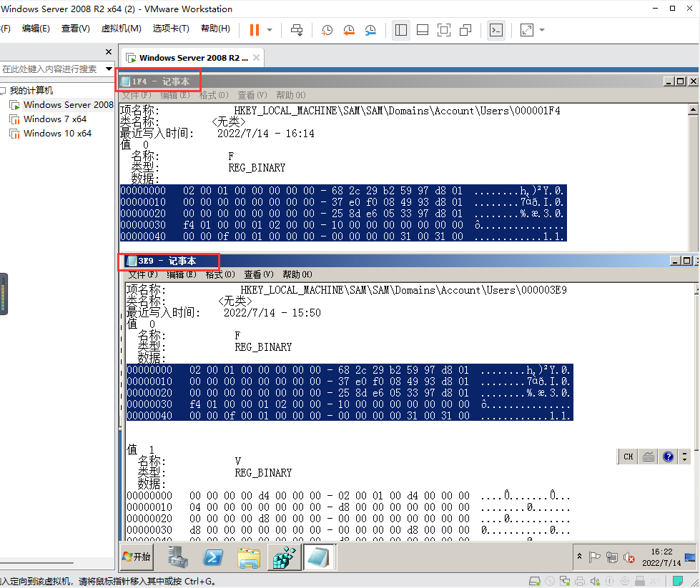700x588 pixels.
Task: Click the library search input field
Action: coord(51,69)
